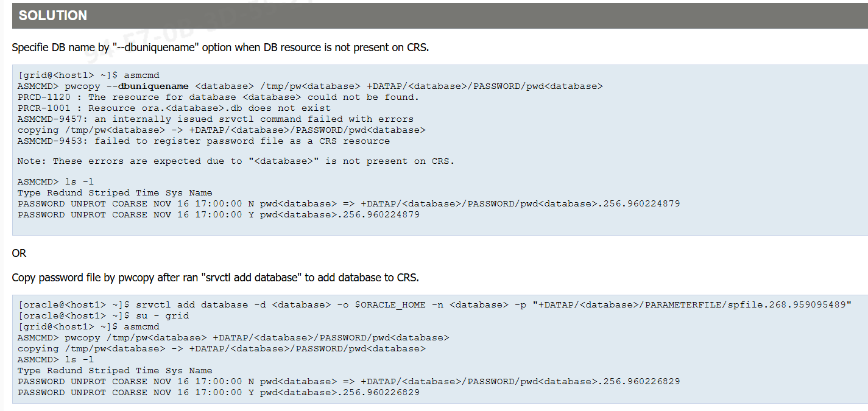
Task: Click the pwcopy command in the second code block
Action: 233,338
